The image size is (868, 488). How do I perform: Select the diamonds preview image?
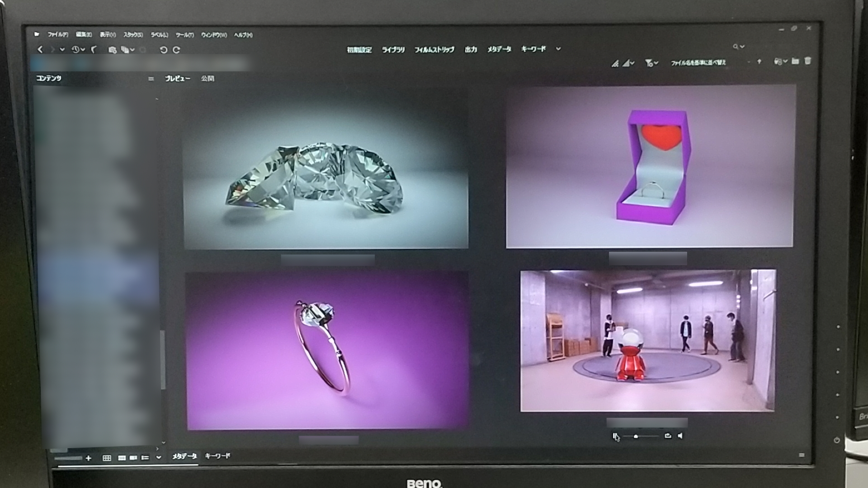(326, 168)
